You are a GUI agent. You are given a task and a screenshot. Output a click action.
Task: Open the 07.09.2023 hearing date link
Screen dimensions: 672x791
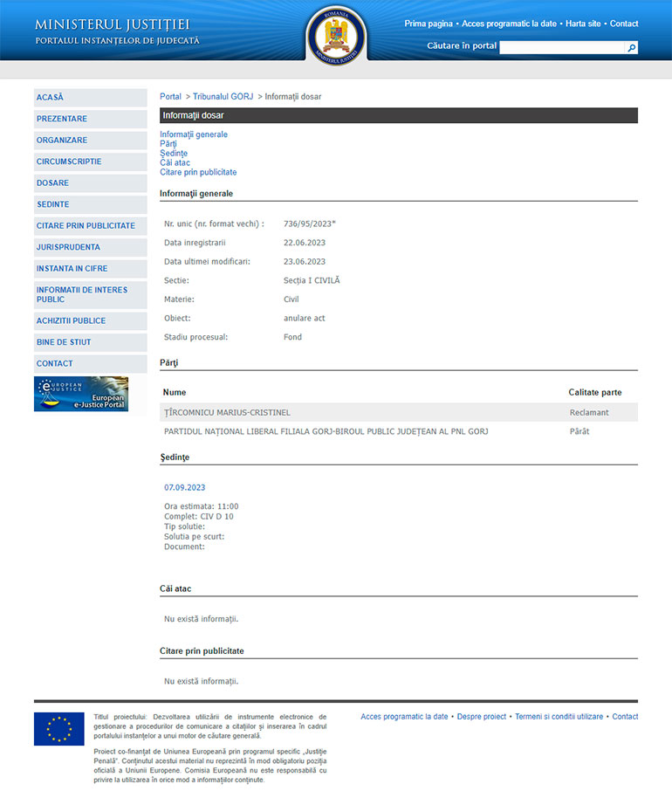pyautogui.click(x=184, y=488)
